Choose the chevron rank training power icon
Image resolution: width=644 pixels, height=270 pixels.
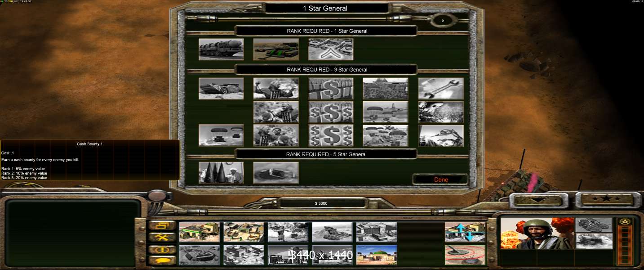pos(331,49)
